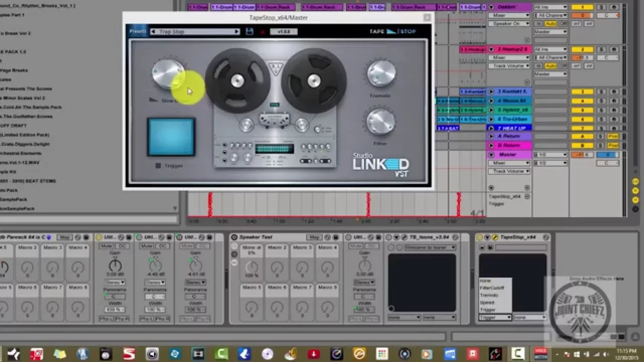Open the Trigger parameter dropdown on TapeStop device
This screenshot has width=644, height=362.
pyautogui.click(x=495, y=317)
